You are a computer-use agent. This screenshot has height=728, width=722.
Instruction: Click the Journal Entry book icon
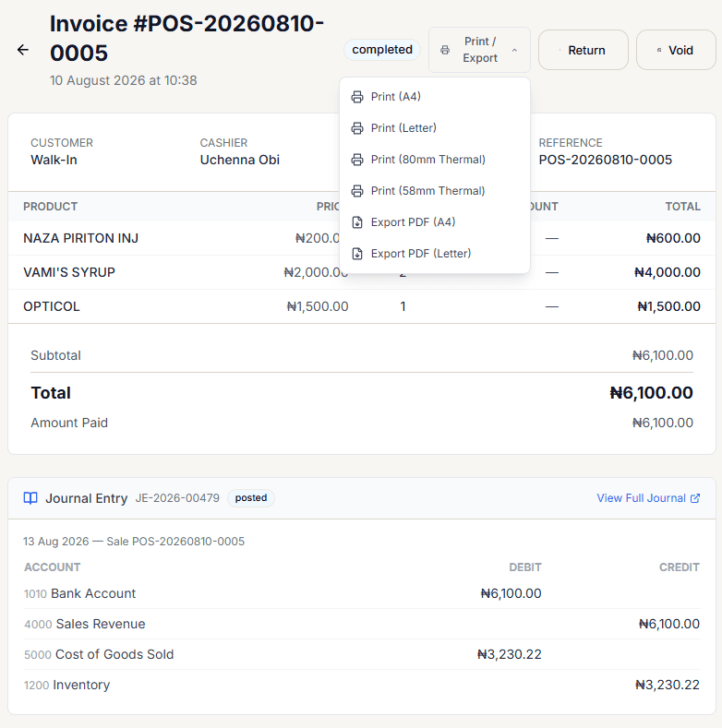coord(30,498)
